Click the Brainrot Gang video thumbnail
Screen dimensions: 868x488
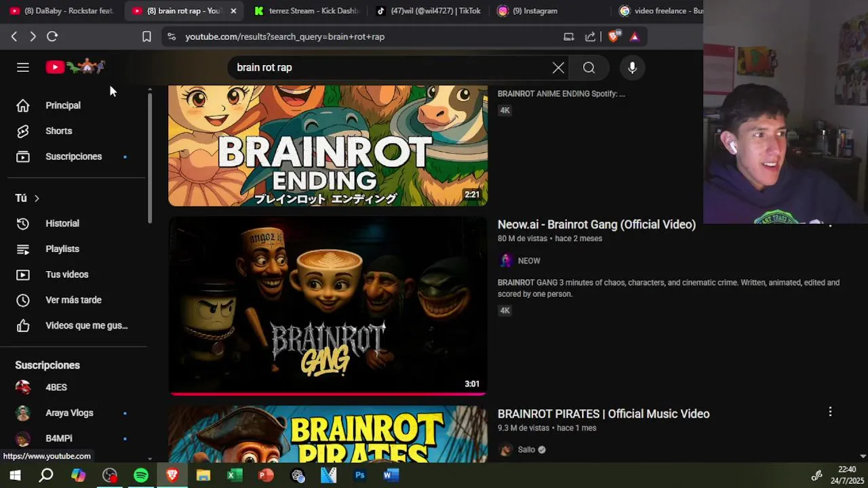pyautogui.click(x=328, y=305)
